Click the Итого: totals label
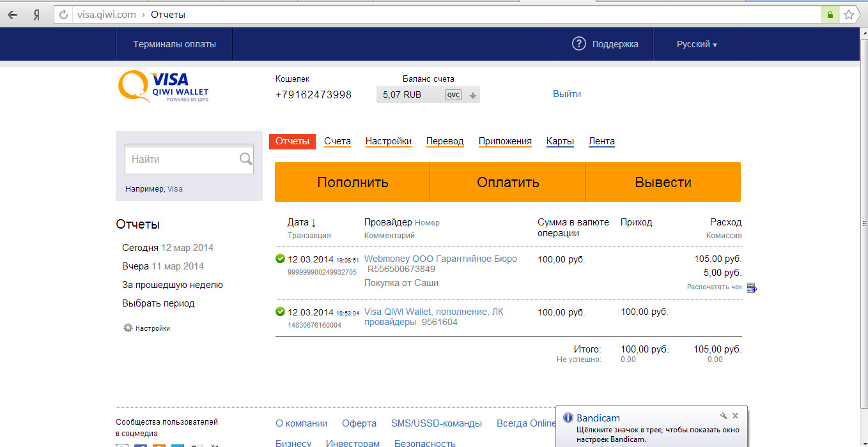The width and height of the screenshot is (868, 447). [x=587, y=349]
